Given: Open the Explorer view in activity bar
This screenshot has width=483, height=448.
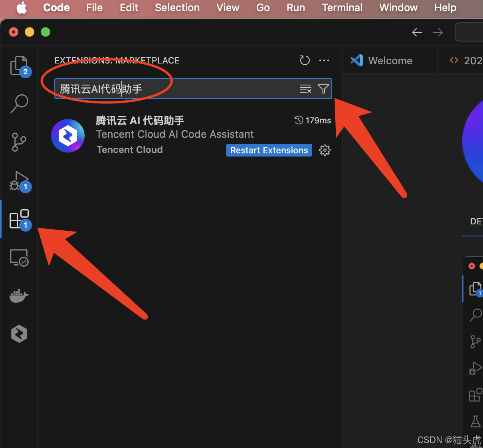Looking at the screenshot, I should pyautogui.click(x=19, y=66).
